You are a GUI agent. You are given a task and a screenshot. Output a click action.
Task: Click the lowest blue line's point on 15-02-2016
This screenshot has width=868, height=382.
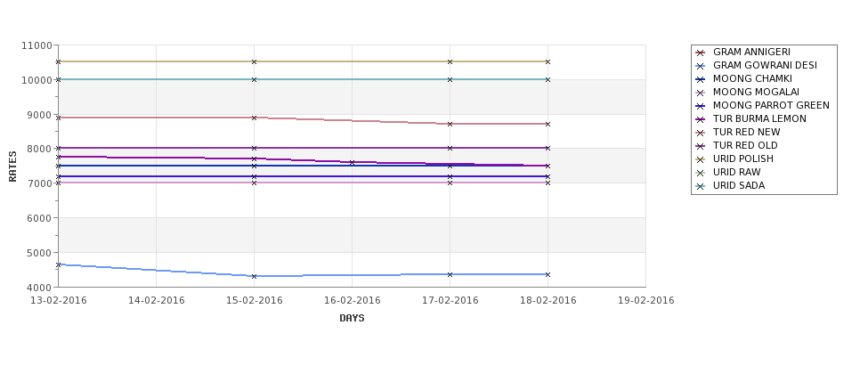pos(254,276)
